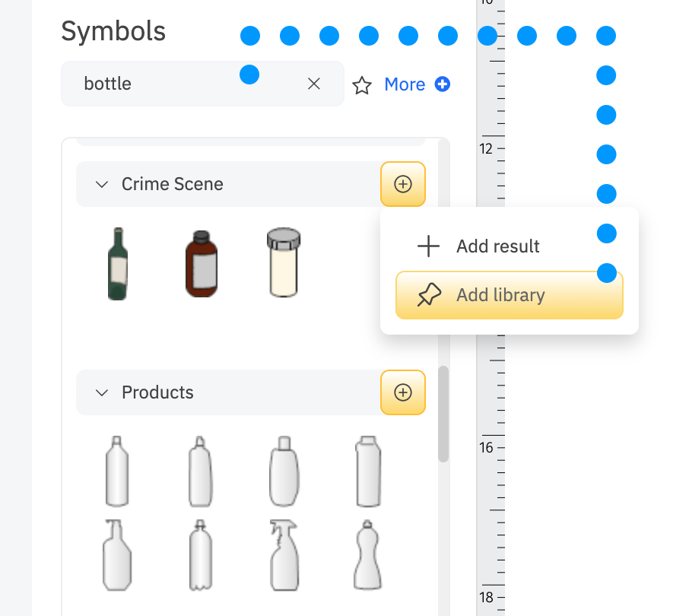
Task: Select the wine bottle symbol
Action: pyautogui.click(x=117, y=262)
